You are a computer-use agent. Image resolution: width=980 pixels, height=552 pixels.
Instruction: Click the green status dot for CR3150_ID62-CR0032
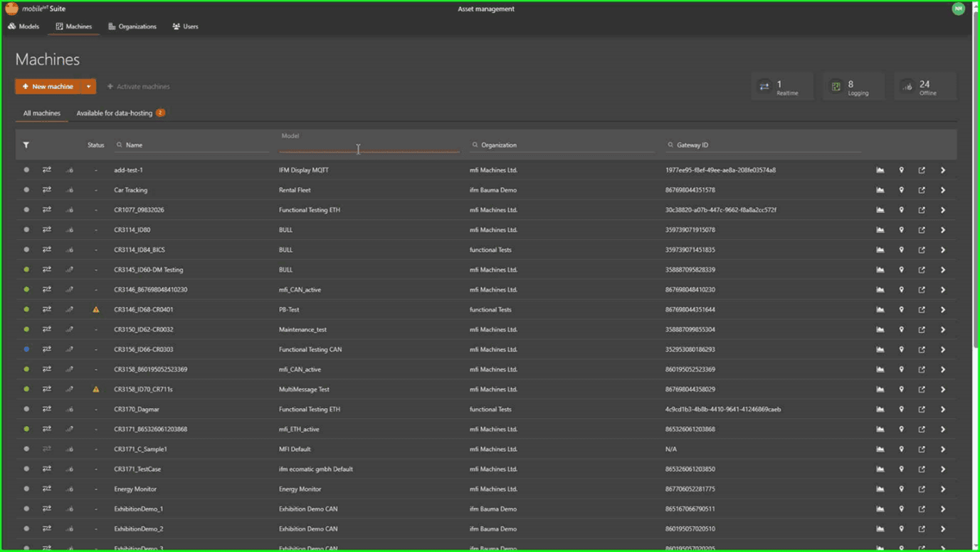point(26,330)
